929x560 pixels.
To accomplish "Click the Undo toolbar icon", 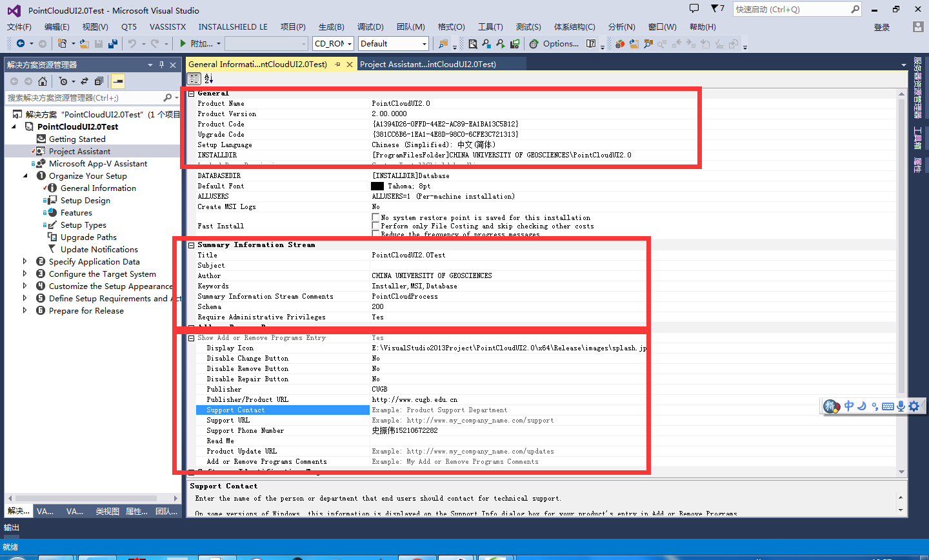I will point(132,44).
